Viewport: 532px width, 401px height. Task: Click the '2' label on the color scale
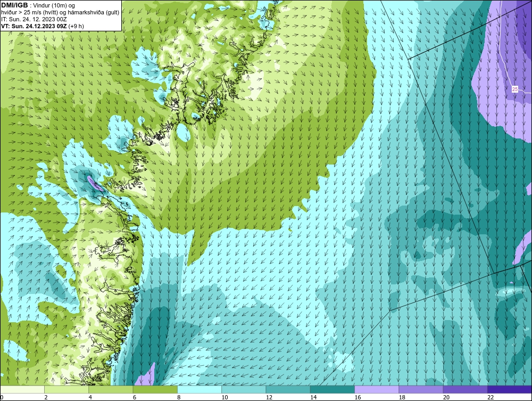click(46, 397)
